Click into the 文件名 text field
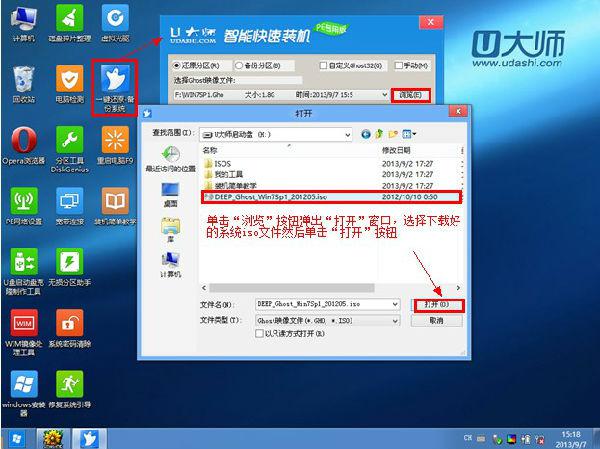600x449 pixels. coord(323,304)
